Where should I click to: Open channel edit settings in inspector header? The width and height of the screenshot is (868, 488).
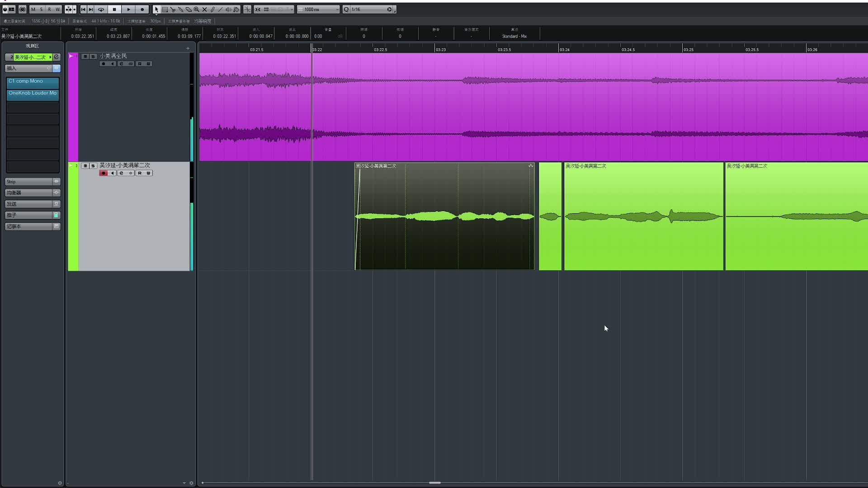[57, 57]
